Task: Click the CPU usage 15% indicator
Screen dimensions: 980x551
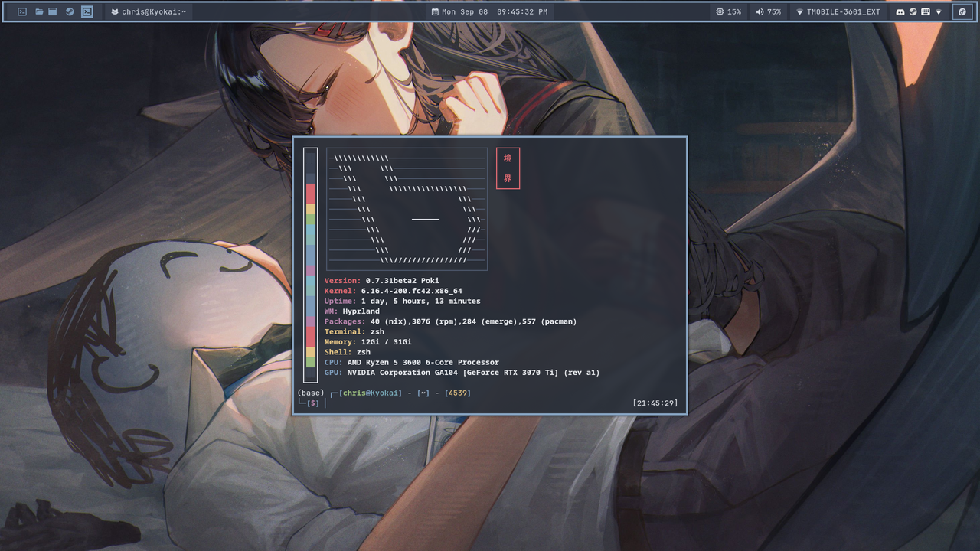Action: (729, 11)
